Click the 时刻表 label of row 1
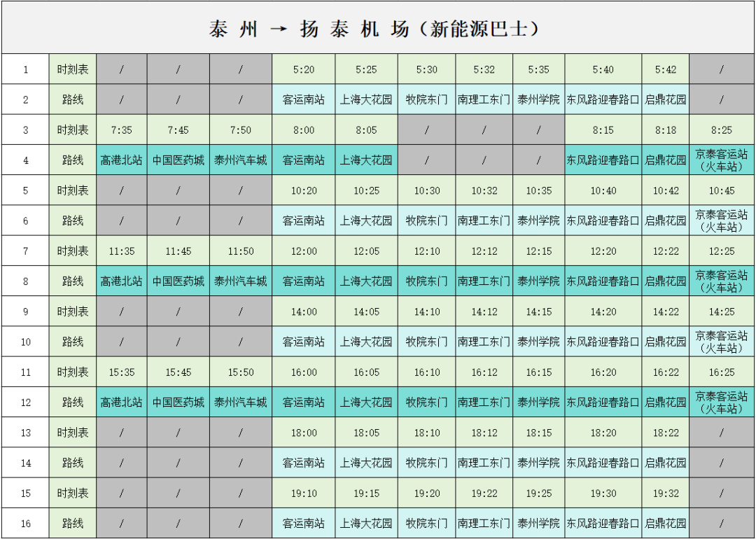 (72, 69)
